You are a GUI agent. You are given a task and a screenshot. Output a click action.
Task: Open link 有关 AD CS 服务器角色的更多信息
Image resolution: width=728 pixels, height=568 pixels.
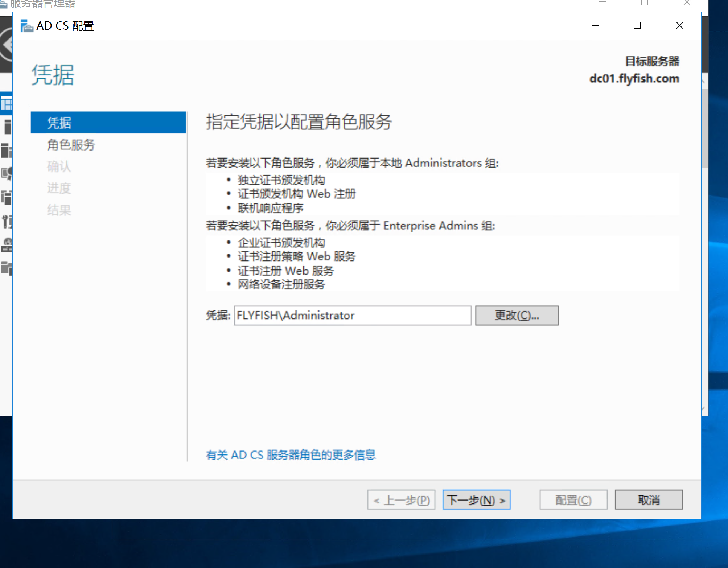(x=291, y=455)
